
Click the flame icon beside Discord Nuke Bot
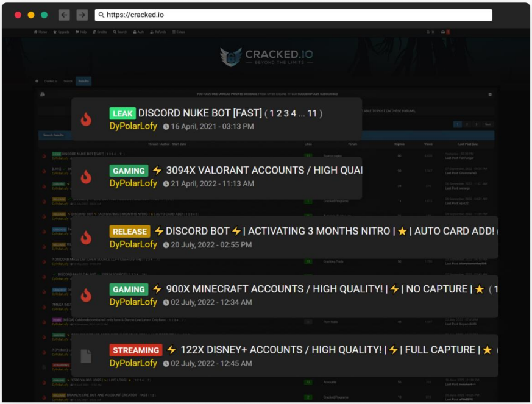point(86,119)
